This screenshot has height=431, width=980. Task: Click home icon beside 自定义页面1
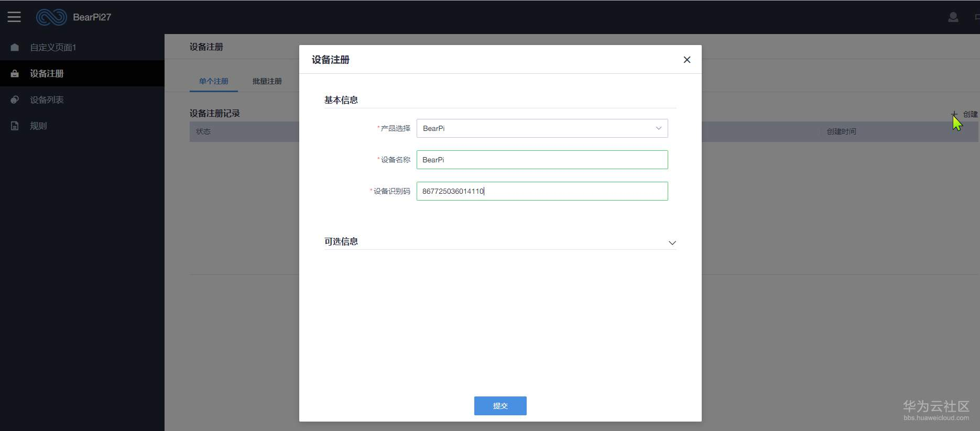[x=15, y=47]
